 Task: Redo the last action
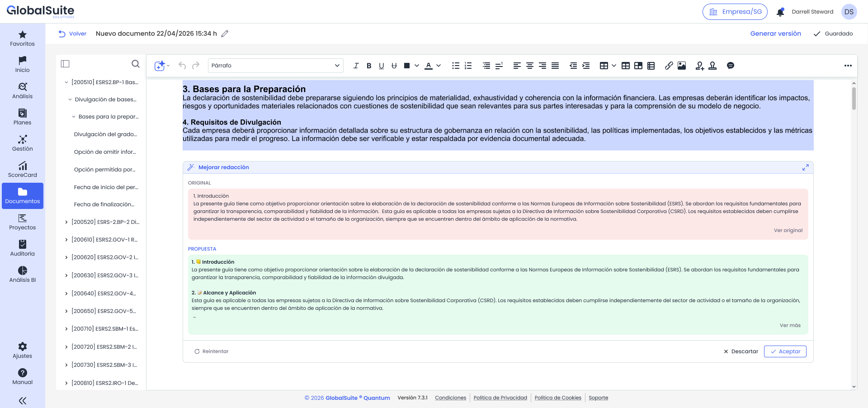click(196, 66)
